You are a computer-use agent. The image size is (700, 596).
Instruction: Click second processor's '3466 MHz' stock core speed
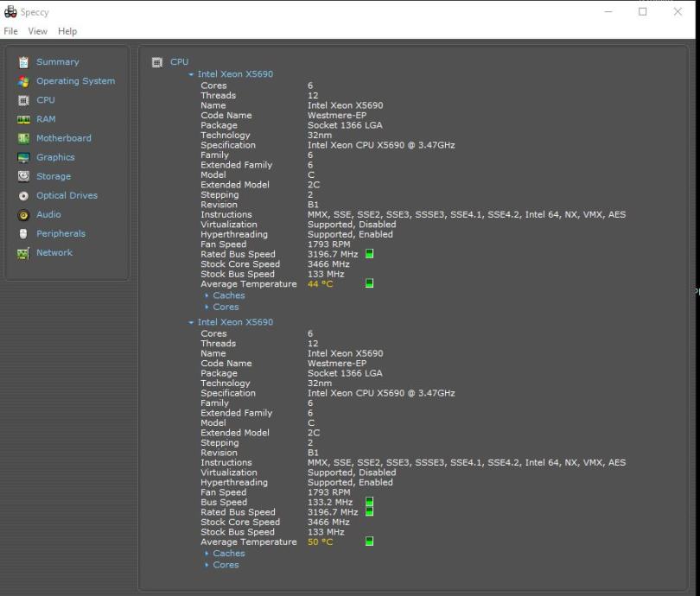[328, 522]
